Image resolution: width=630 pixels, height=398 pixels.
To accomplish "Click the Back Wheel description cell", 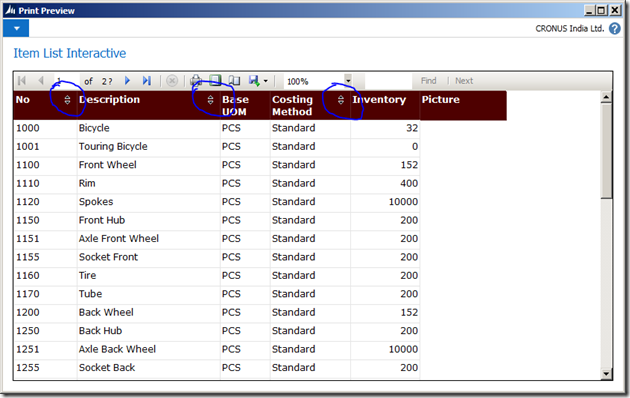I will tap(149, 313).
